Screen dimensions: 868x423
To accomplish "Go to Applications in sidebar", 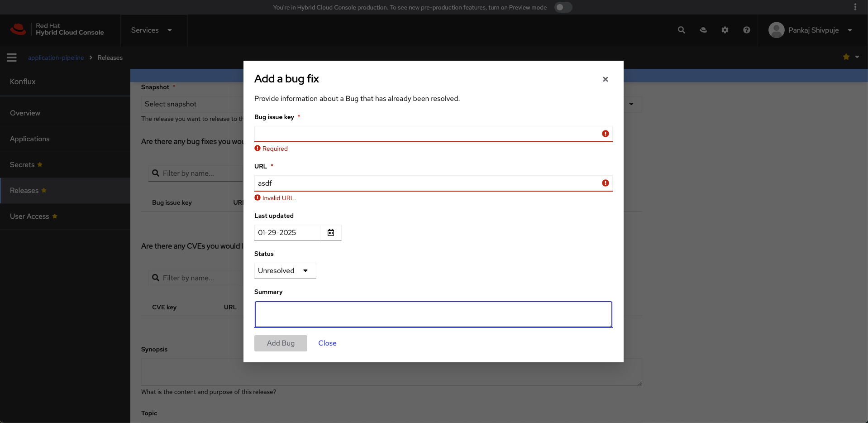I will [x=30, y=139].
